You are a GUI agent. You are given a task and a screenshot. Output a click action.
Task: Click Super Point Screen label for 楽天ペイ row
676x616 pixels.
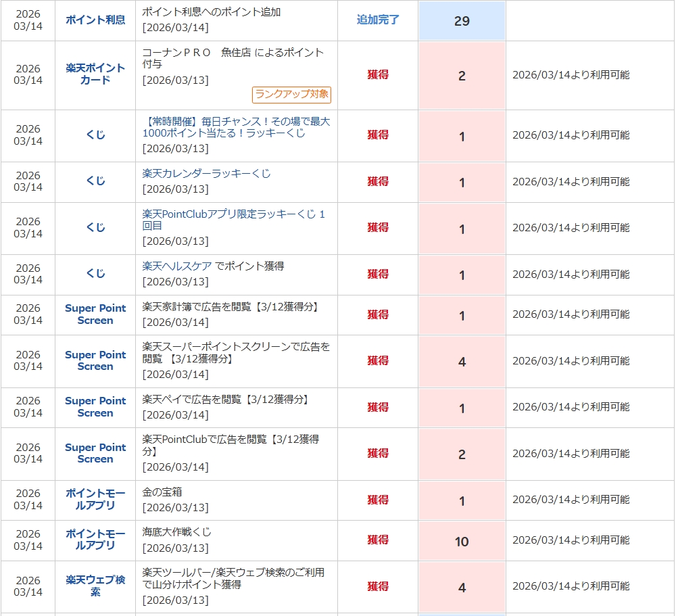click(x=95, y=407)
